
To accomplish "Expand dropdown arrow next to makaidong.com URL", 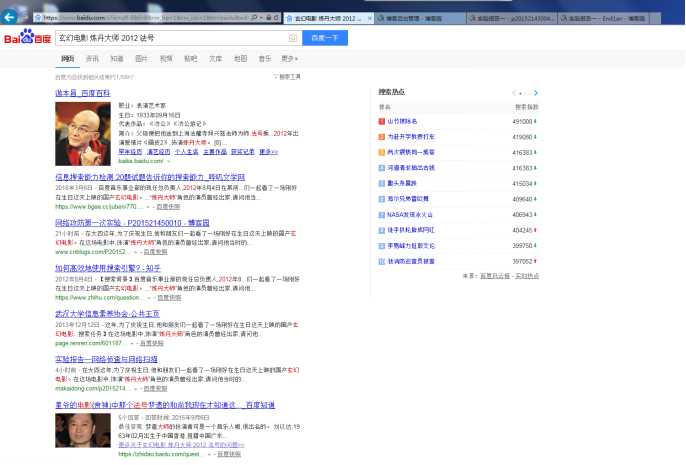I will (136, 389).
